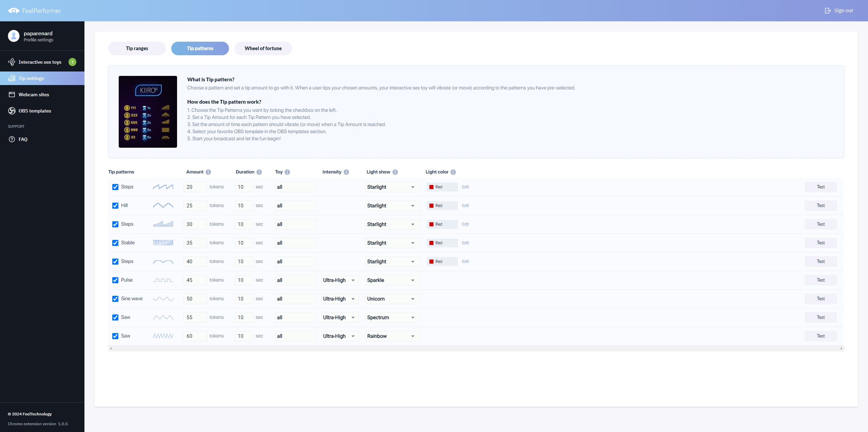This screenshot has width=868, height=432.
Task: Click the Light color info icon
Action: 453,172
